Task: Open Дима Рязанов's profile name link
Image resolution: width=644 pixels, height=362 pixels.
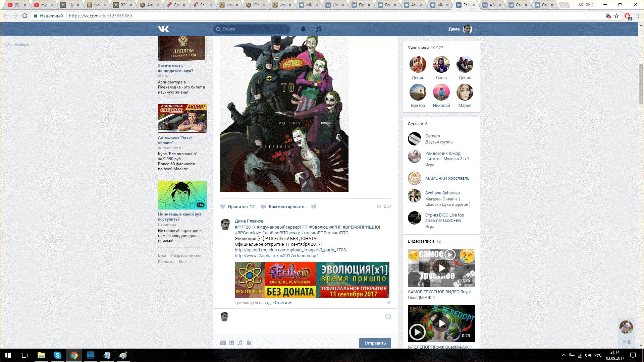Action: [249, 221]
